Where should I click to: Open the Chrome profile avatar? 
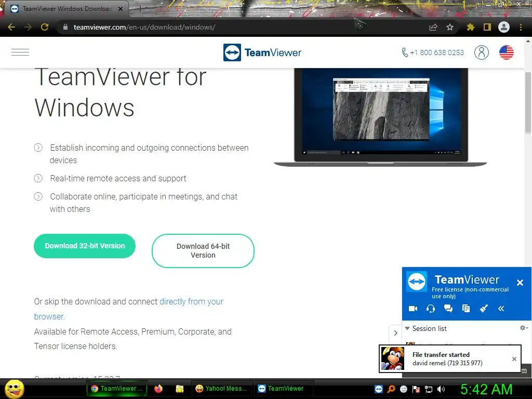click(x=504, y=27)
